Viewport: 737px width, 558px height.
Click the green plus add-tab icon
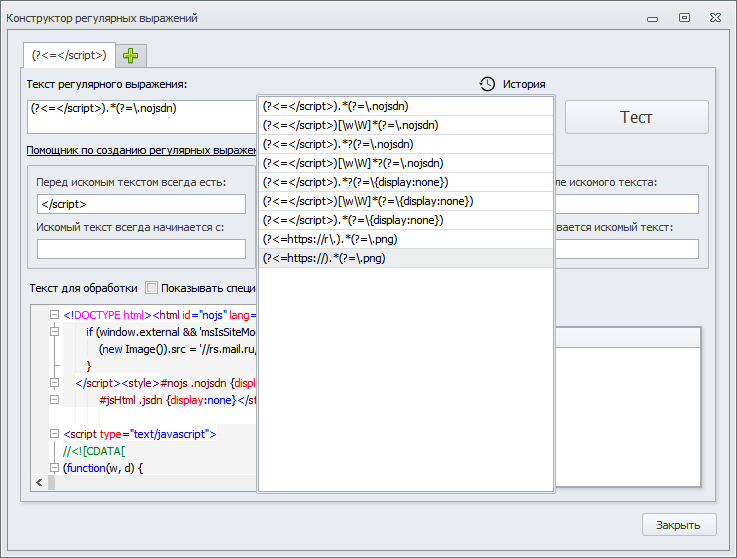pyautogui.click(x=132, y=54)
